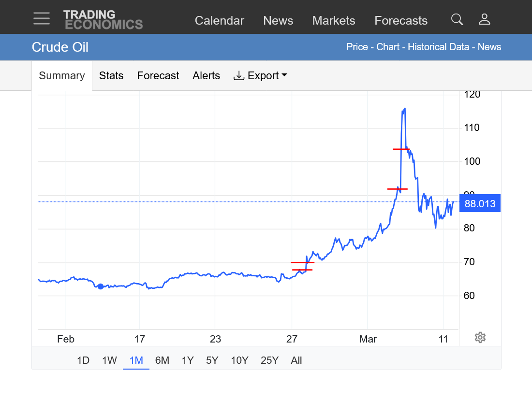
Task: Go to Calendar in top navigation
Action: coord(219,21)
